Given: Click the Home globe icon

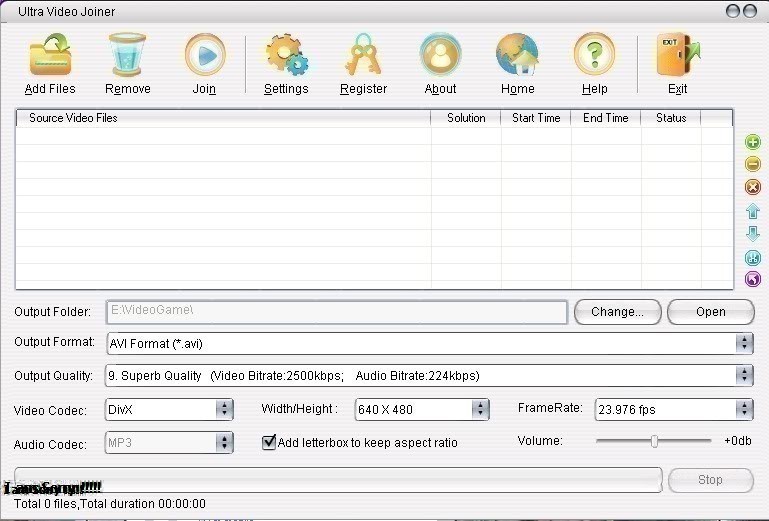Looking at the screenshot, I should [x=517, y=56].
